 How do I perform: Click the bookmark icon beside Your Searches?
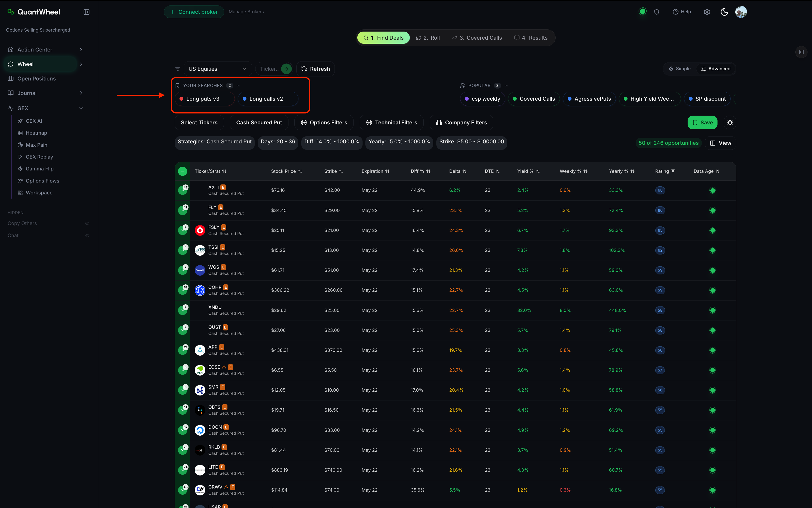[x=177, y=86]
